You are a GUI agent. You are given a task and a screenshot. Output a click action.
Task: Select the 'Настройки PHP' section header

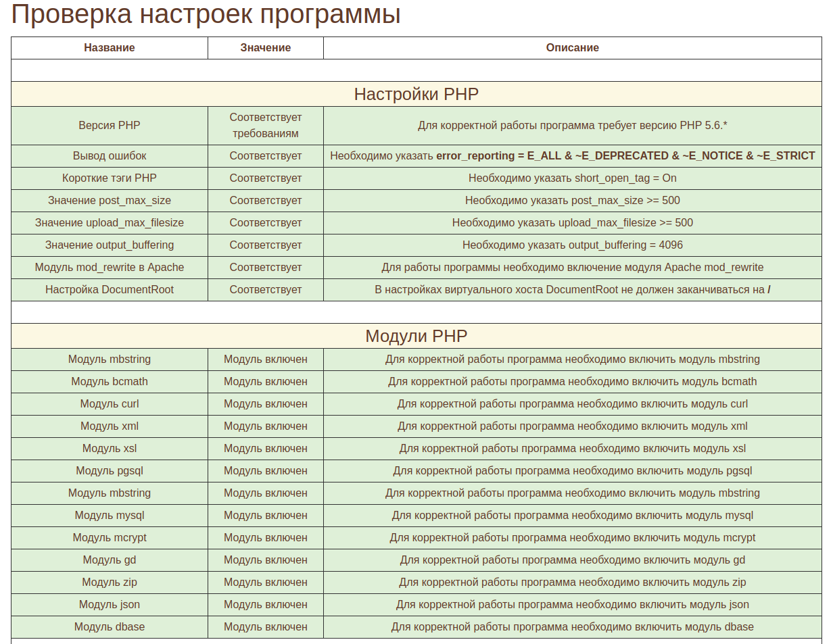click(x=416, y=94)
